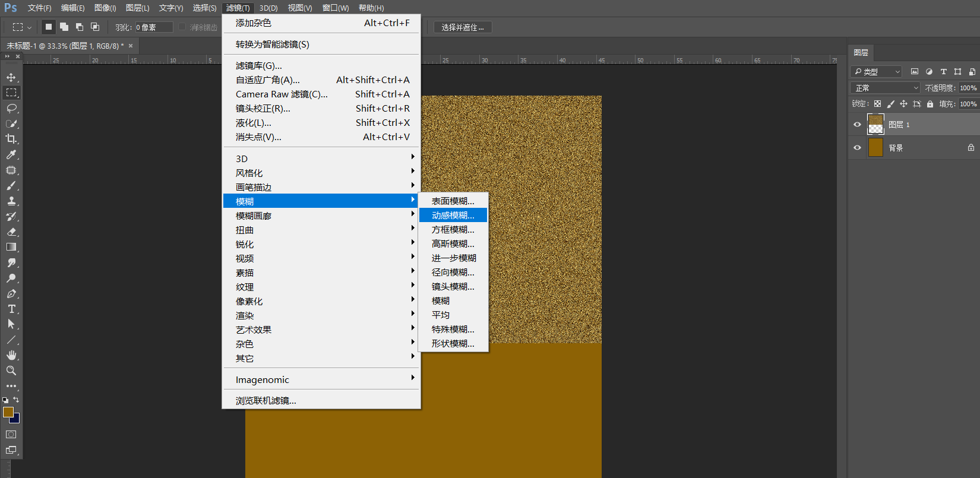
Task: Expand the 风格化 submenu
Action: coord(321,173)
